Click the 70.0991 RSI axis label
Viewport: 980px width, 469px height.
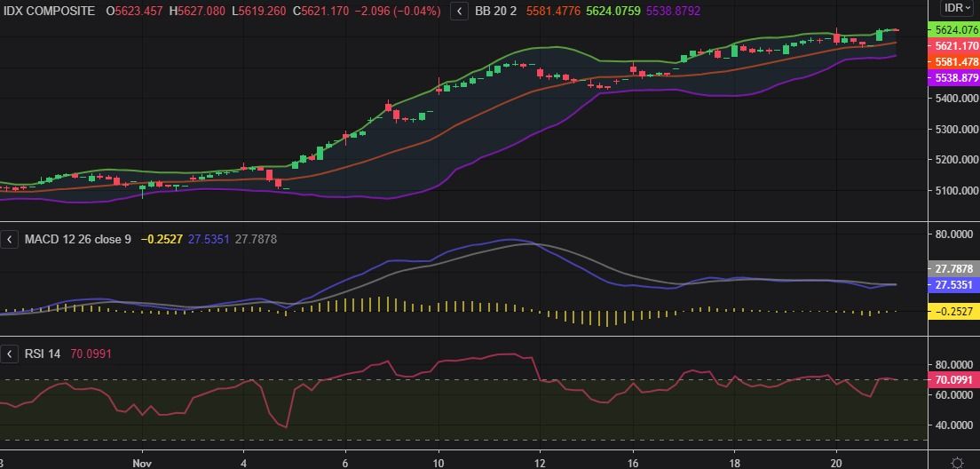click(x=952, y=379)
